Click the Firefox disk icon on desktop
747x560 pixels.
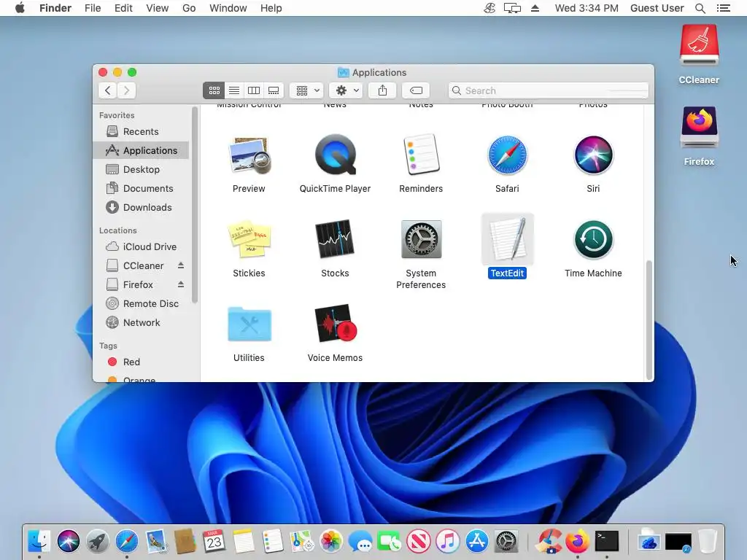coord(699,128)
